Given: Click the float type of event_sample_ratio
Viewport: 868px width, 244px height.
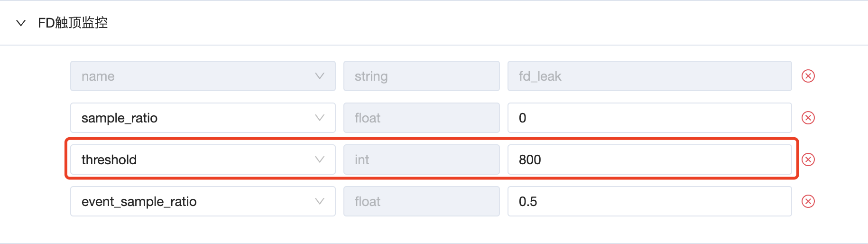Looking at the screenshot, I should pos(421,201).
